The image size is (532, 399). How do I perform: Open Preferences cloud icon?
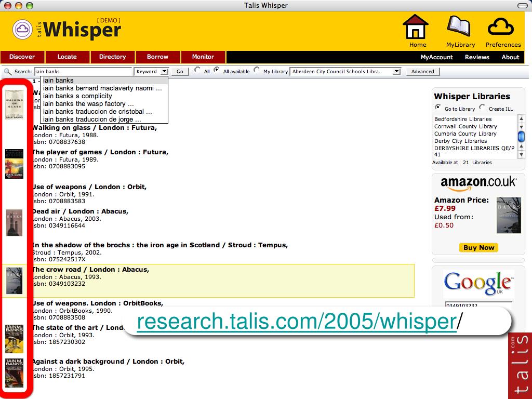501,27
